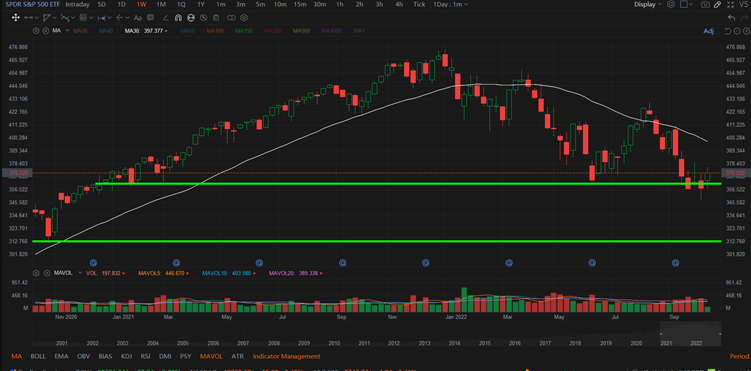Enable the KDJ indicator
Image resolution: width=751 pixels, height=371 pixels.
pyautogui.click(x=126, y=356)
